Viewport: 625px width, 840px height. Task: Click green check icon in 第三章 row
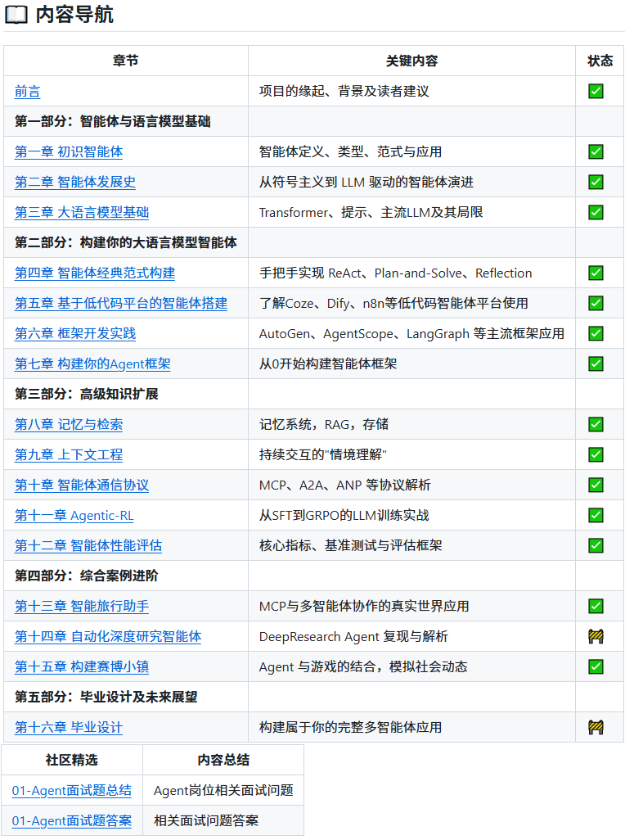pos(596,213)
